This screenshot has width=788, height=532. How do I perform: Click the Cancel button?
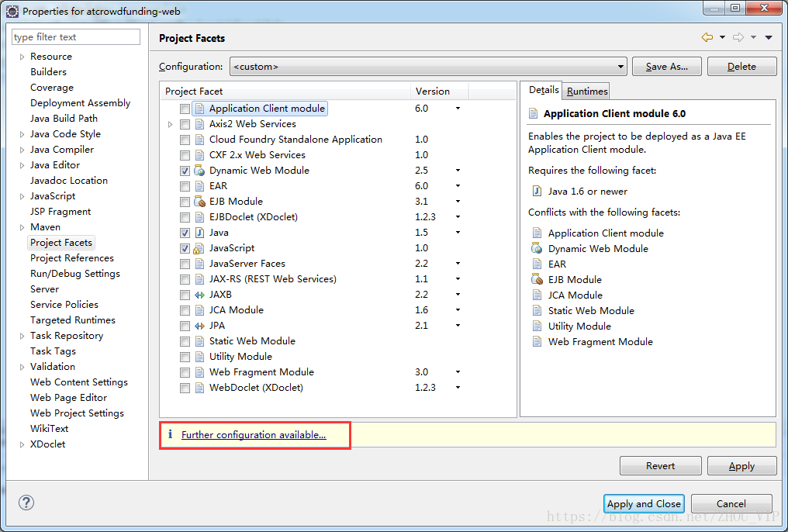coord(731,503)
